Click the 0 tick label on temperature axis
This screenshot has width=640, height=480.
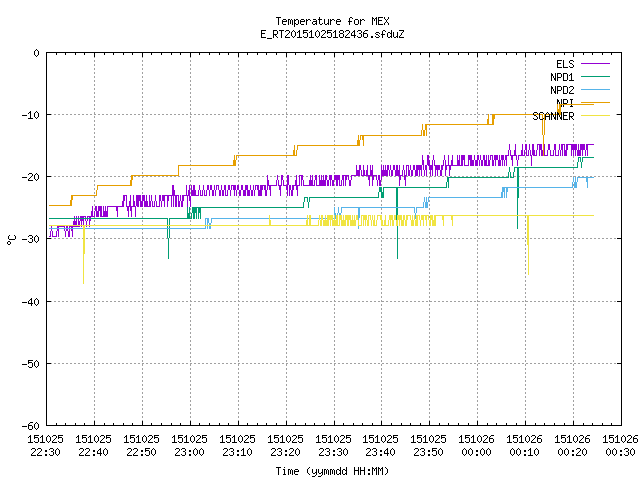pos(37,53)
